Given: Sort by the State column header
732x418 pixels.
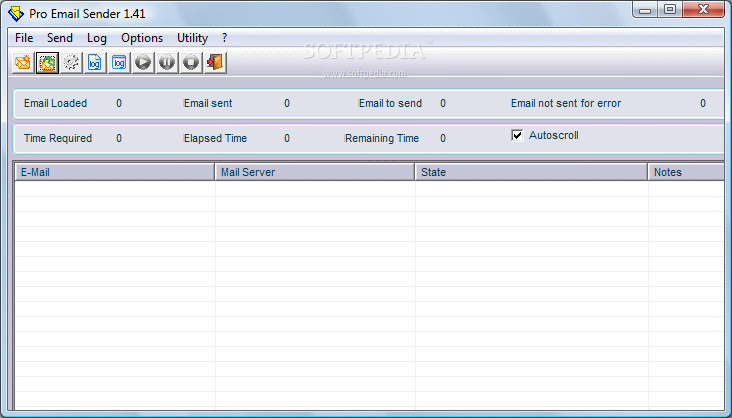Looking at the screenshot, I should point(531,172).
